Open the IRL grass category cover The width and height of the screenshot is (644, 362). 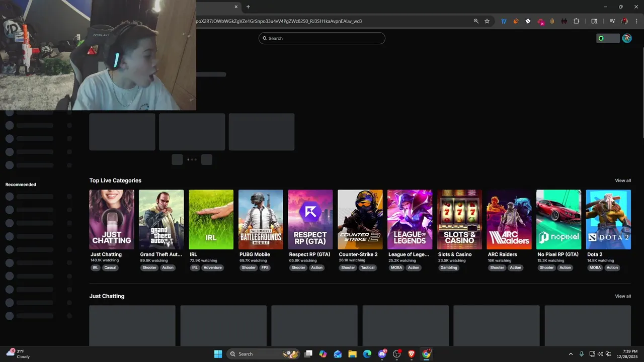pyautogui.click(x=211, y=219)
